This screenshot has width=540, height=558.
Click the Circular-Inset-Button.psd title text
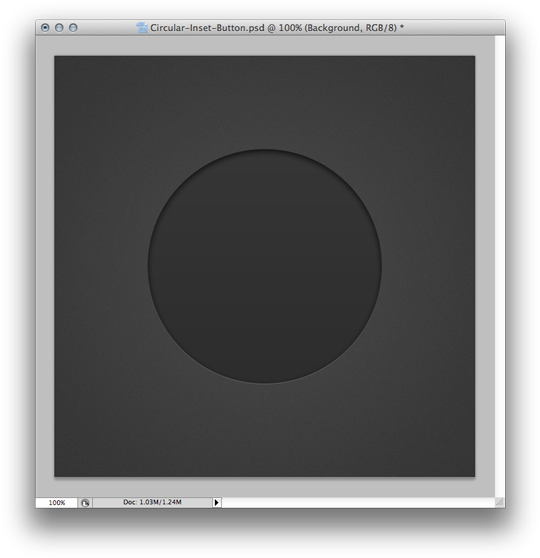(207, 28)
